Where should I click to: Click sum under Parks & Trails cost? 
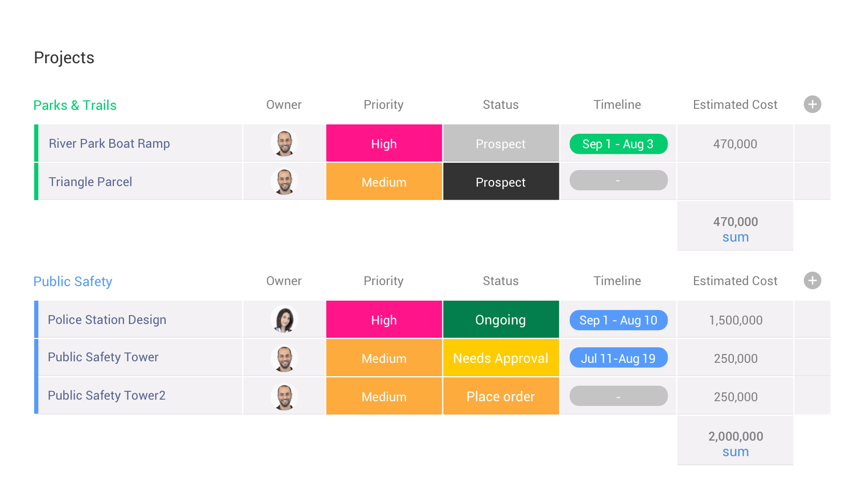coord(735,237)
